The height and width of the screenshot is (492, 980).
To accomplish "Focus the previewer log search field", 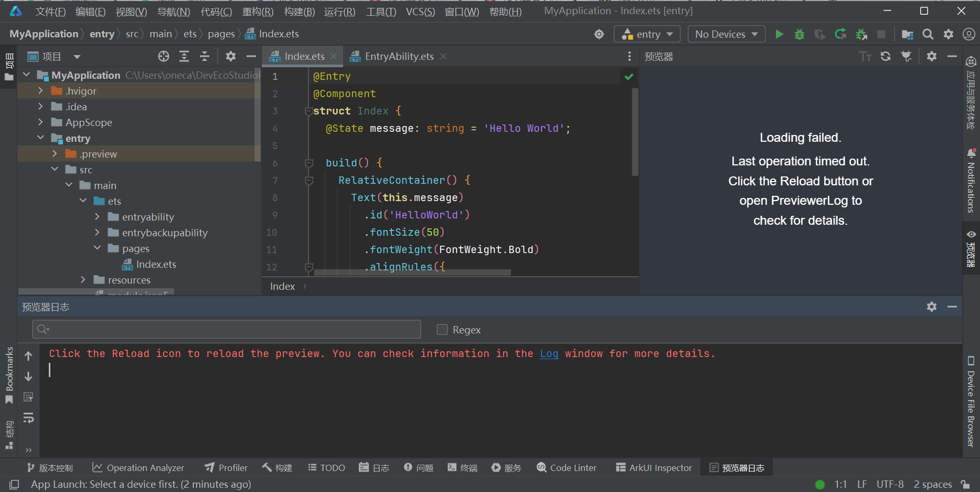I will [x=227, y=330].
